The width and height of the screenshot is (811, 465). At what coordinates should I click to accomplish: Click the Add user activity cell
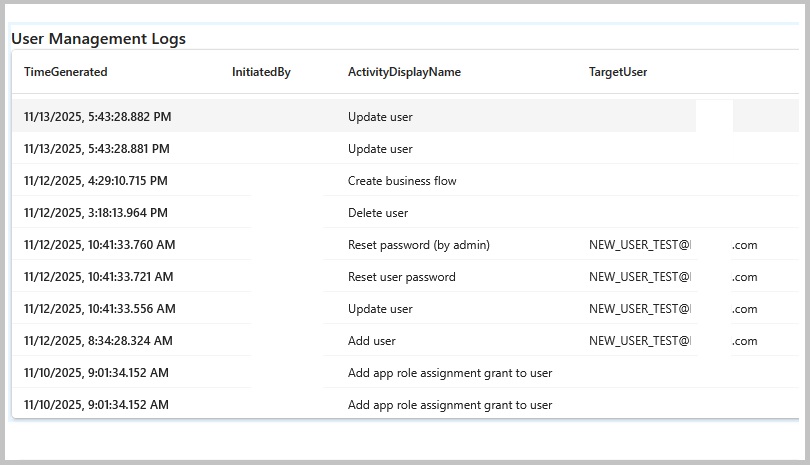pyautogui.click(x=372, y=341)
